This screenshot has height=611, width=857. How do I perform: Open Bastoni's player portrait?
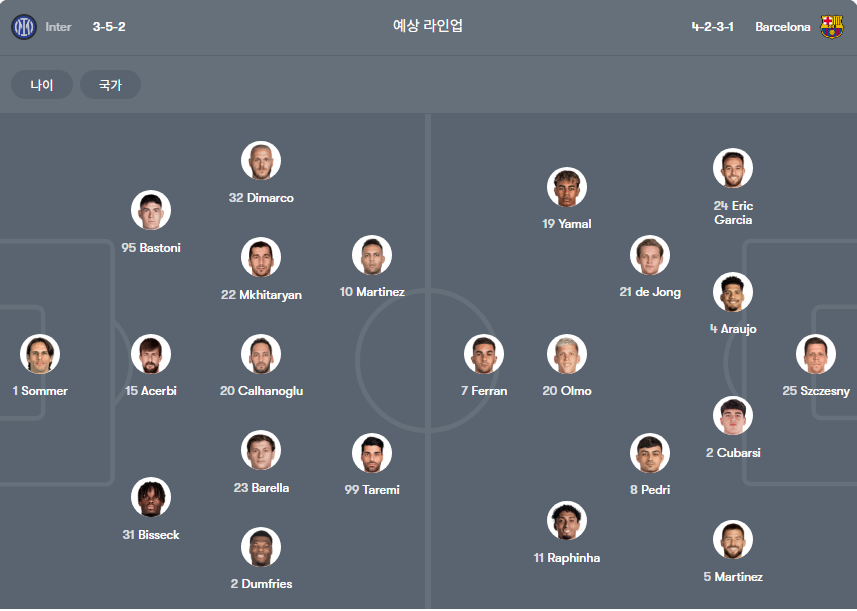click(x=151, y=210)
